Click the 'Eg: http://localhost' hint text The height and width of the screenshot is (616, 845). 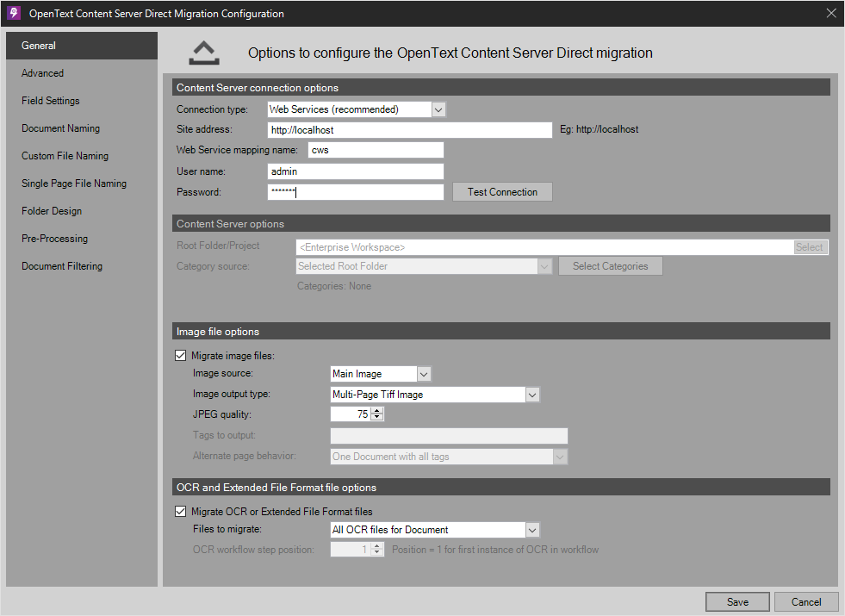(x=600, y=129)
